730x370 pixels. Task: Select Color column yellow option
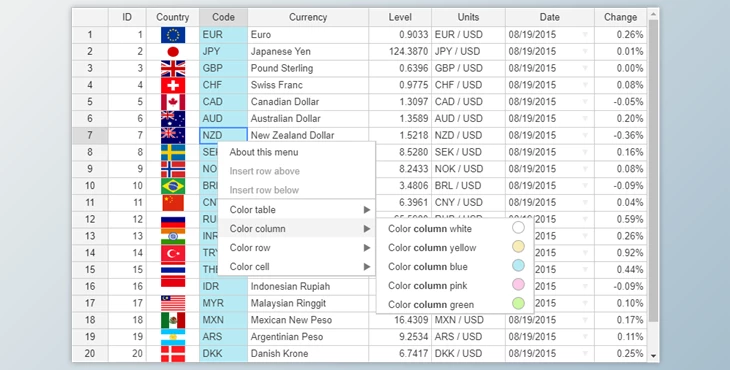coord(455,248)
